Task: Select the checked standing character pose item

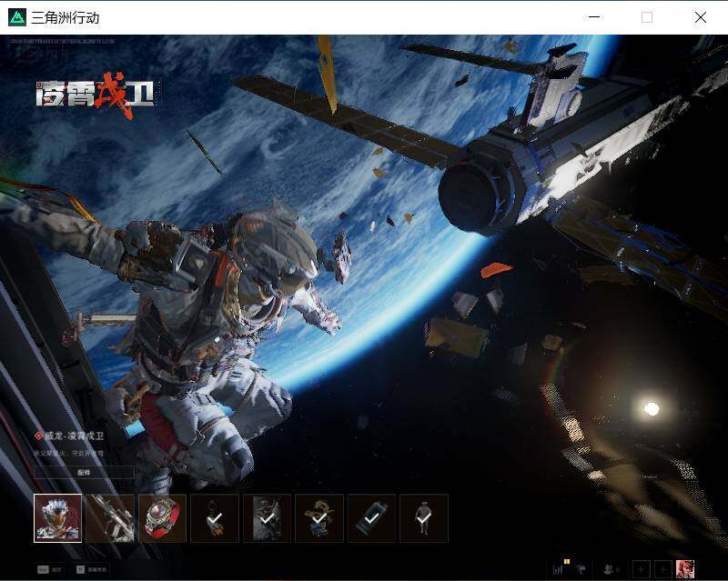Action: [x=424, y=518]
